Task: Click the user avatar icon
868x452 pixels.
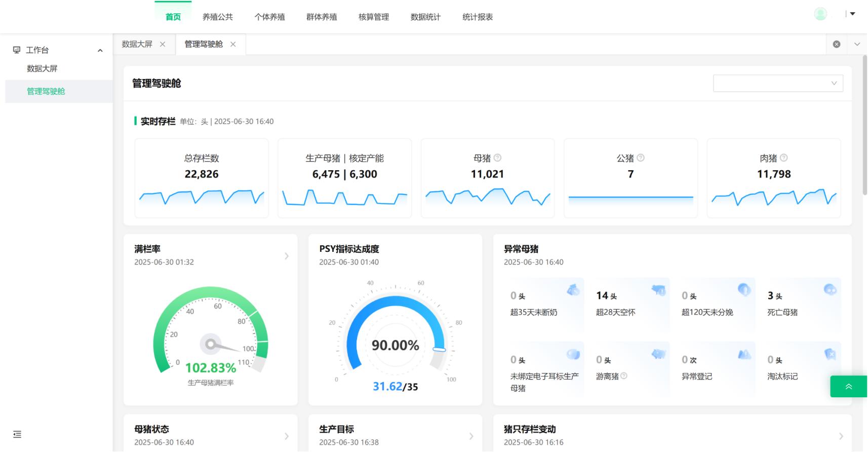Action: pyautogui.click(x=820, y=14)
